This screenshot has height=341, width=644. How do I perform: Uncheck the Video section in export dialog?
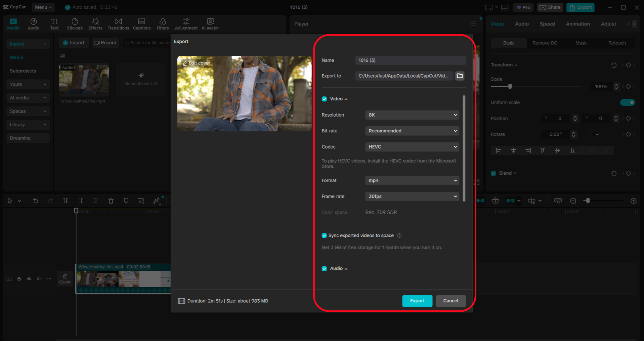[324, 98]
